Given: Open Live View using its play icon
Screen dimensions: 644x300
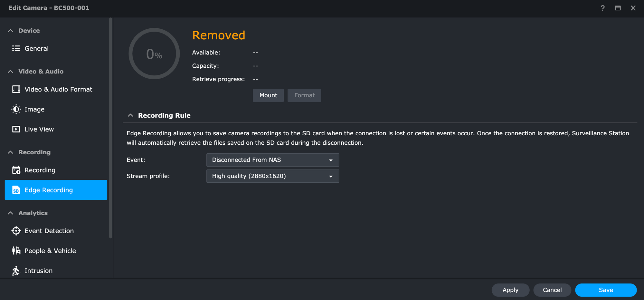Looking at the screenshot, I should (x=16, y=129).
